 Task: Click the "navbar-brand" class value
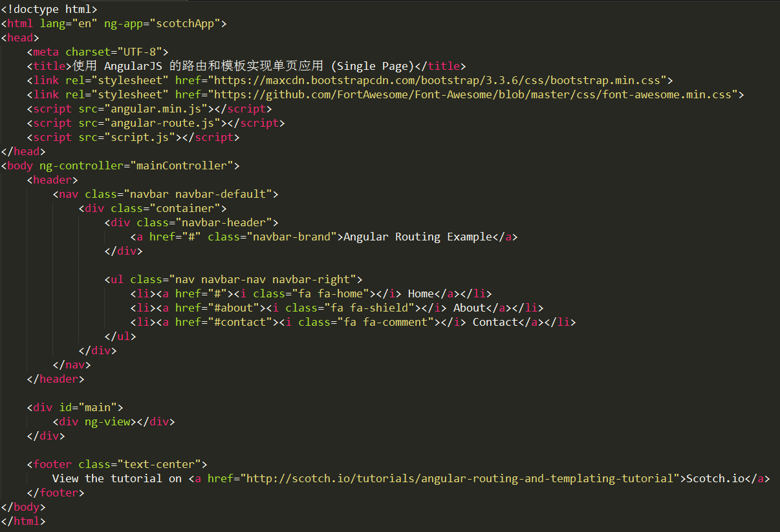point(292,237)
